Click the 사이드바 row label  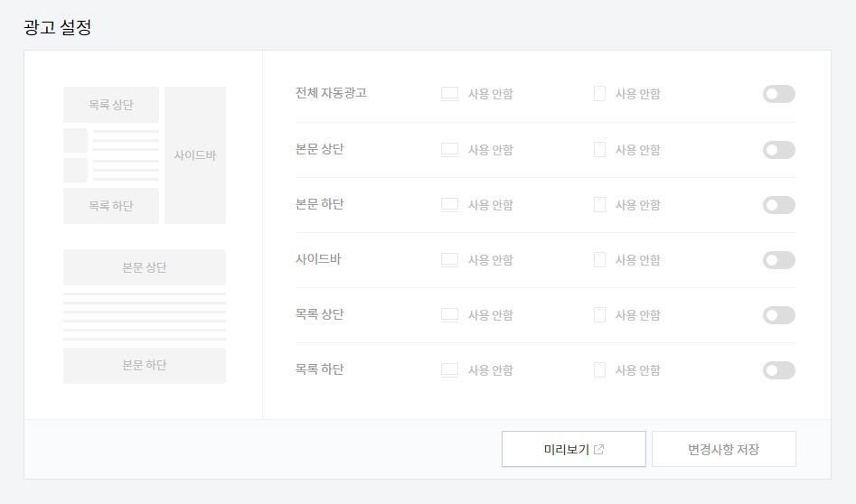tap(318, 259)
